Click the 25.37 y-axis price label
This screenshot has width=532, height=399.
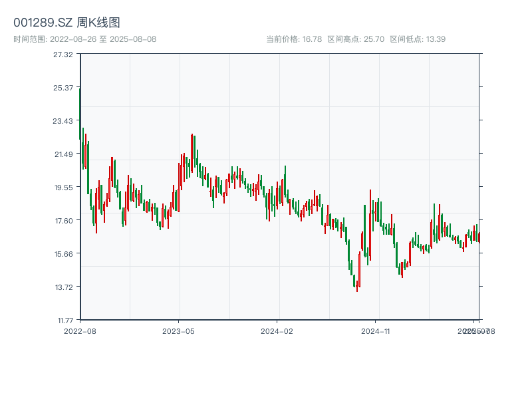pyautogui.click(x=63, y=88)
